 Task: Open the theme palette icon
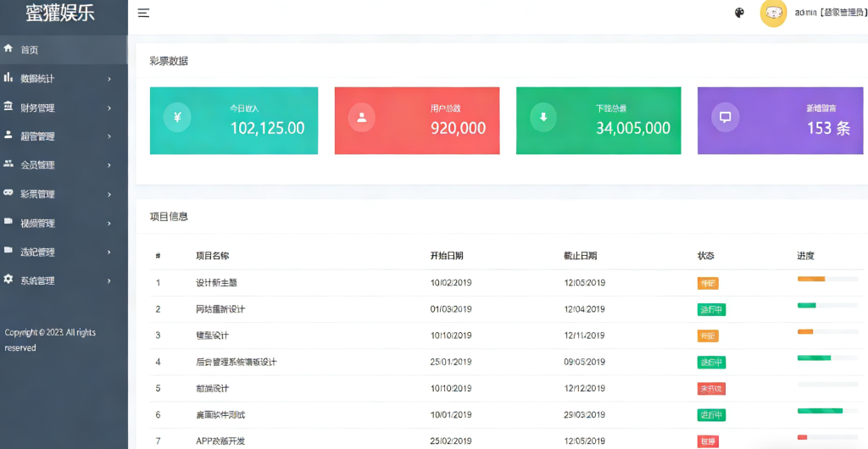739,13
